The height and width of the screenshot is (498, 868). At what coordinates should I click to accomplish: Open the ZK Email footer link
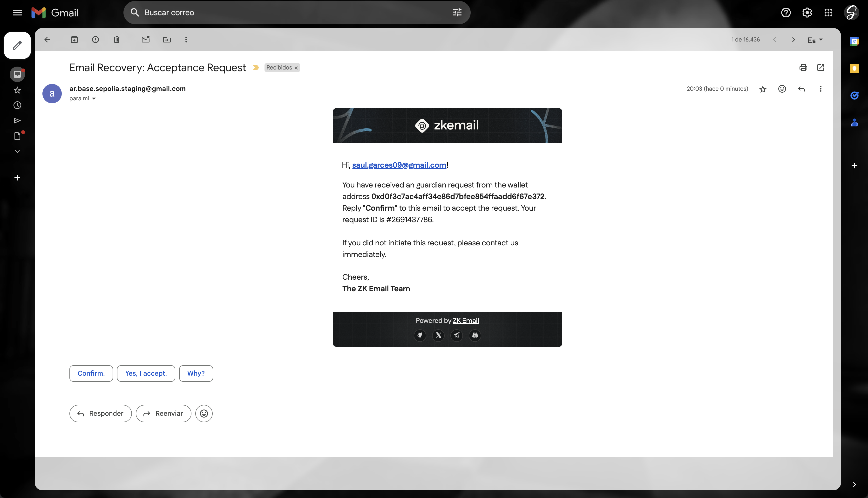(x=466, y=320)
